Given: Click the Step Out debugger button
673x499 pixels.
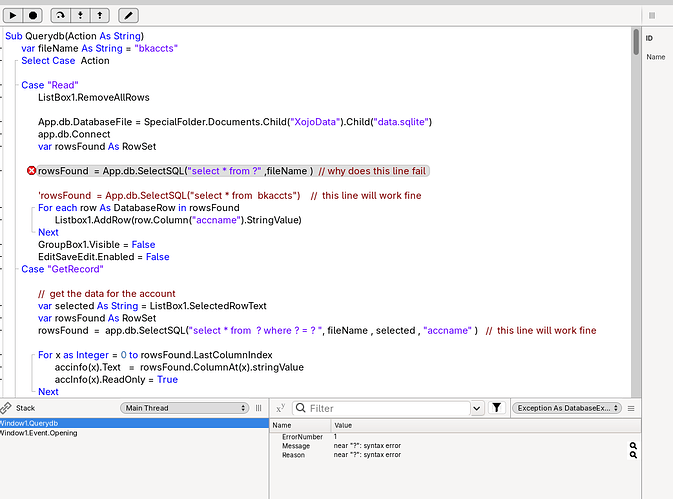Looking at the screenshot, I should tap(100, 16).
